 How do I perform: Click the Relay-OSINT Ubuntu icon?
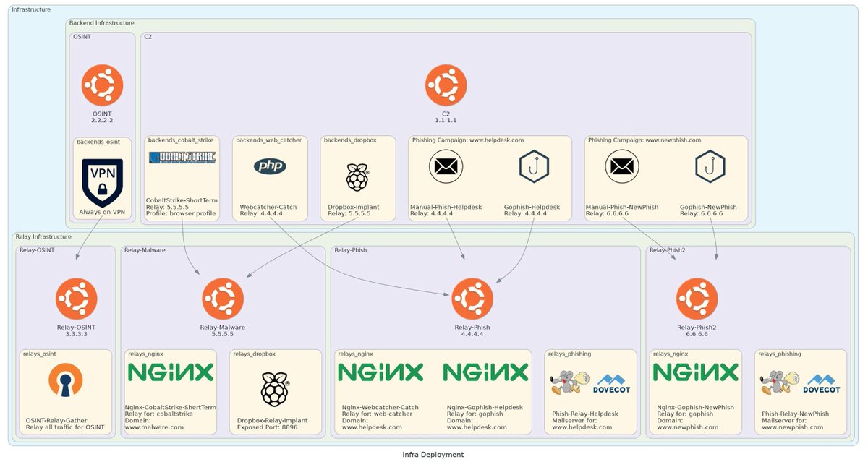point(76,299)
